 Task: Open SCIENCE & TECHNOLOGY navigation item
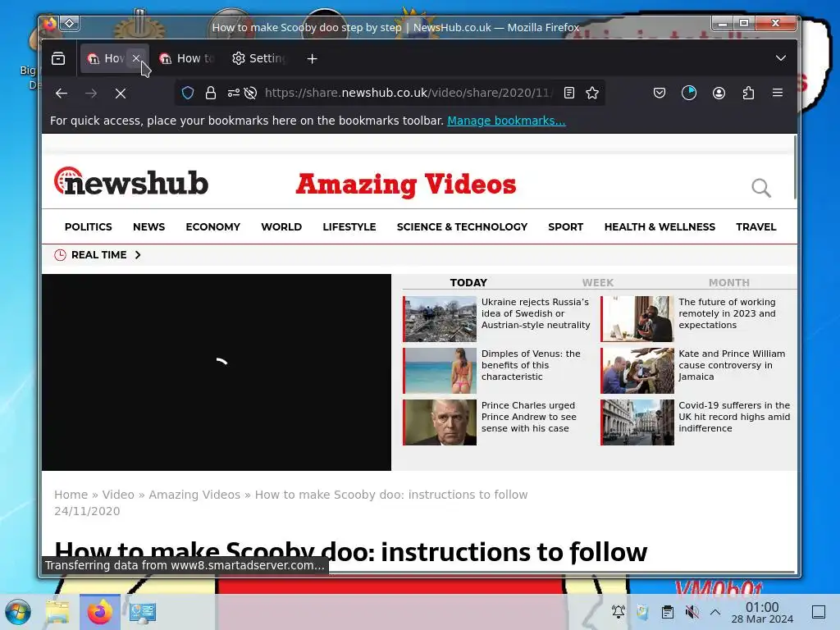pyautogui.click(x=462, y=227)
